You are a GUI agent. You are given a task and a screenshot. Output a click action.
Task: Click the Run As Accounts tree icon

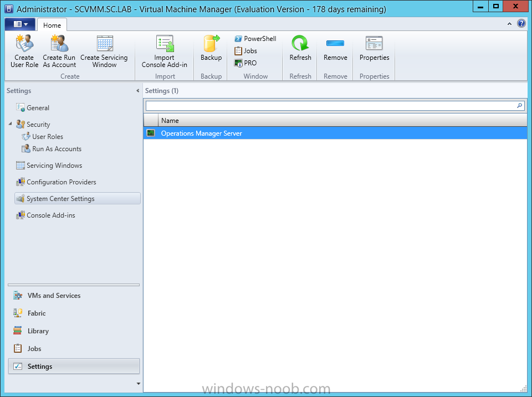tap(26, 149)
